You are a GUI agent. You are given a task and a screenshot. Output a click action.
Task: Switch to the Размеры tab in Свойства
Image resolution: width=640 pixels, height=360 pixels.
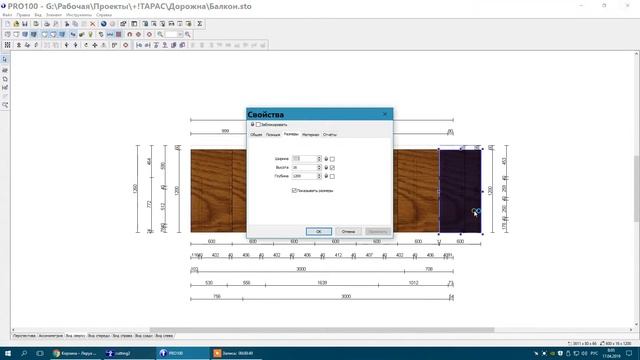(x=291, y=134)
